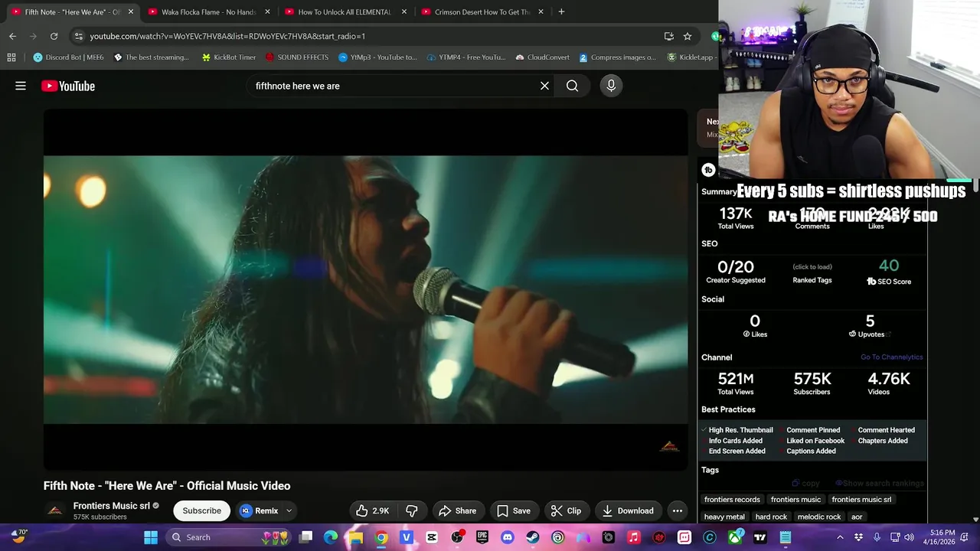This screenshot has height=551, width=980.
Task: Close the Waka Flocka Flame tab
Action: click(x=267, y=12)
